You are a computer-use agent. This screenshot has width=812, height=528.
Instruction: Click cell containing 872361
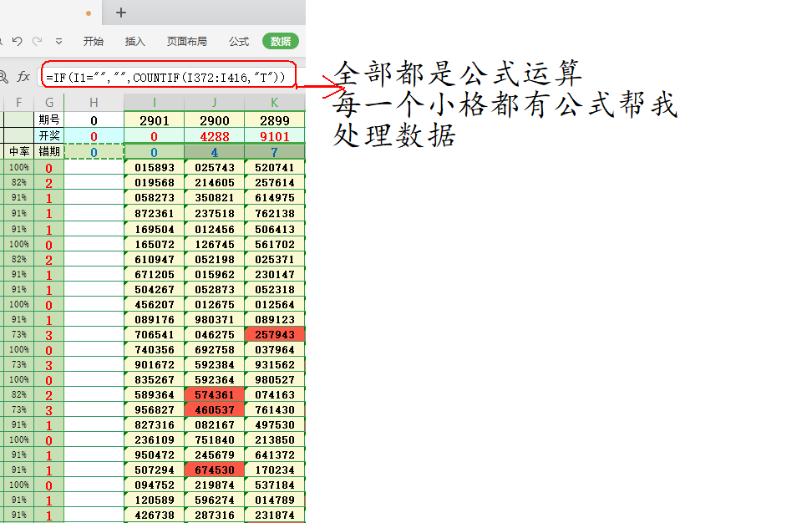(155, 213)
